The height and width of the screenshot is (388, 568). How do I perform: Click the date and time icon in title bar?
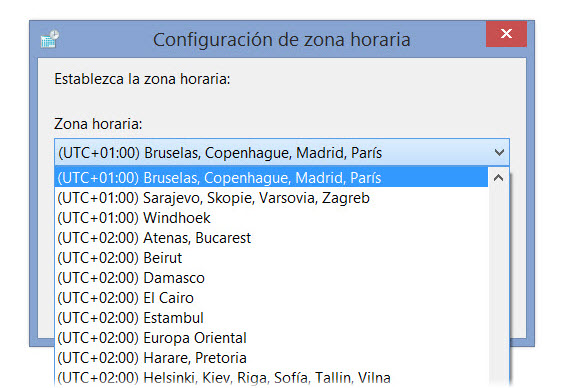[50, 39]
